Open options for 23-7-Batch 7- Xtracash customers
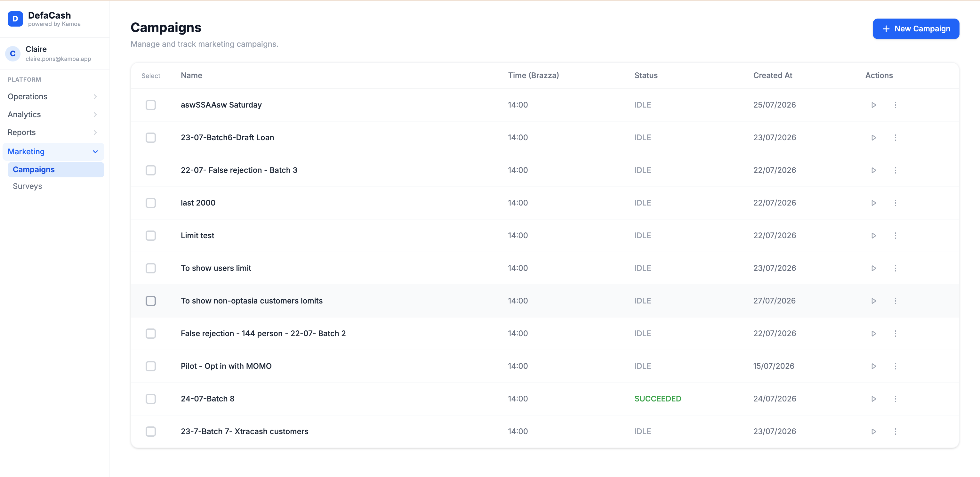The width and height of the screenshot is (980, 477). tap(895, 432)
